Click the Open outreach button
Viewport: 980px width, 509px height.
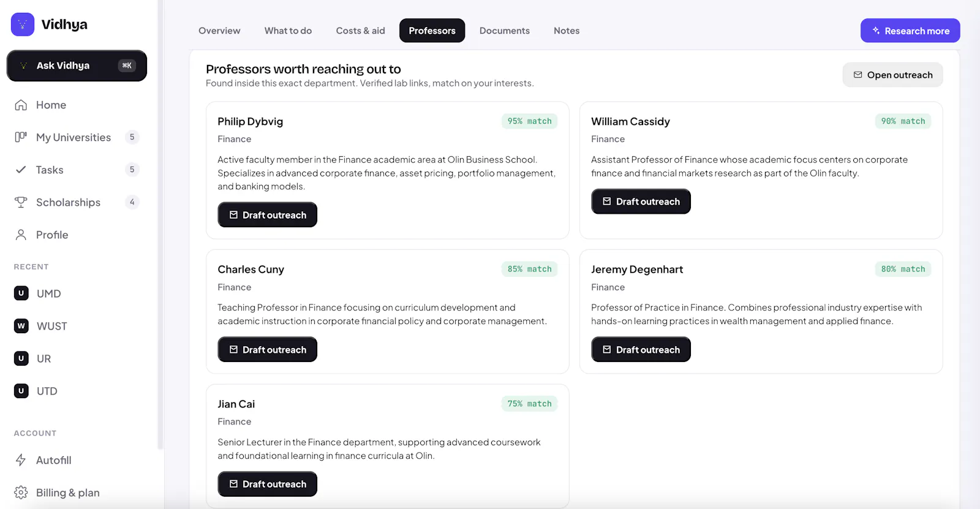click(892, 75)
